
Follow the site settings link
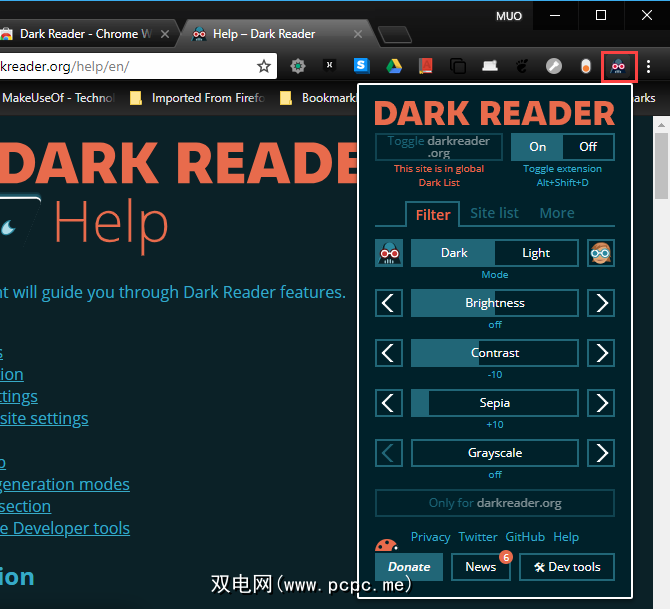pyautogui.click(x=44, y=419)
